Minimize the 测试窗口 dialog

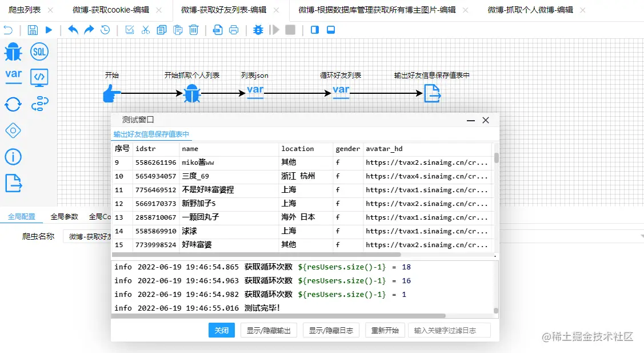[471, 120]
